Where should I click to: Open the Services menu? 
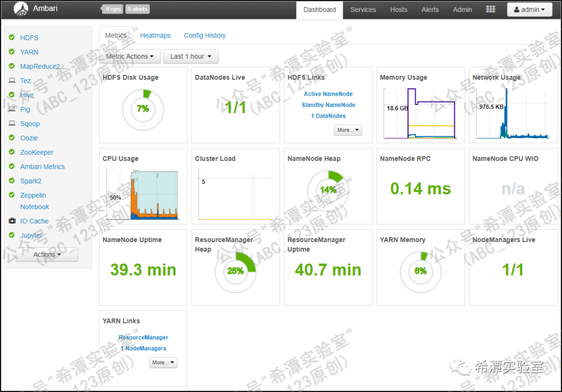pyautogui.click(x=363, y=10)
